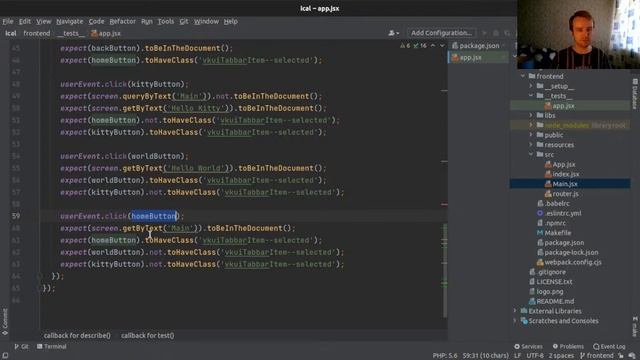The height and width of the screenshot is (360, 640).
Task: Collapse the src folder
Action: [531, 155]
